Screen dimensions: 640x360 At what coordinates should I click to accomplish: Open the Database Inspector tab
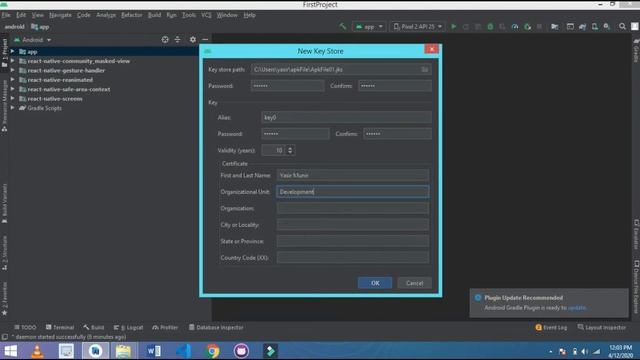click(216, 327)
